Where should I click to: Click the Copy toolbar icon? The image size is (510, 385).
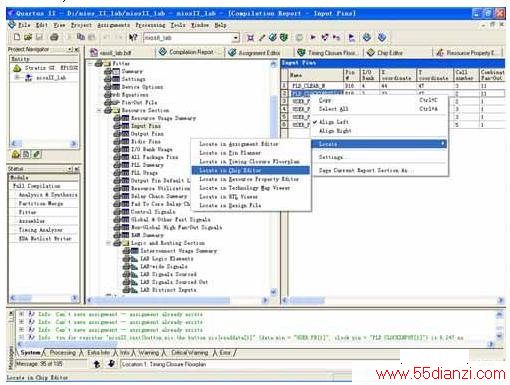pyautogui.click(x=81, y=37)
